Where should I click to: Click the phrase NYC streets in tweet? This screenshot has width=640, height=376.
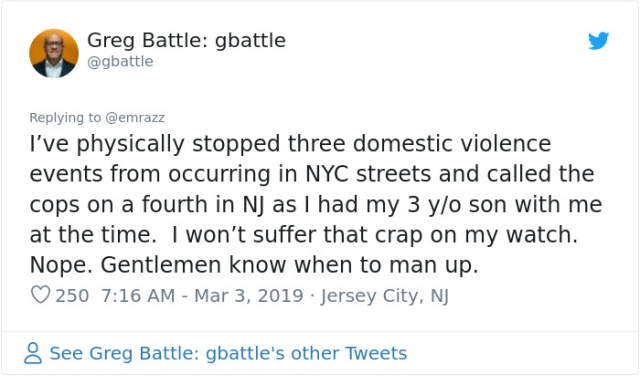point(368,174)
